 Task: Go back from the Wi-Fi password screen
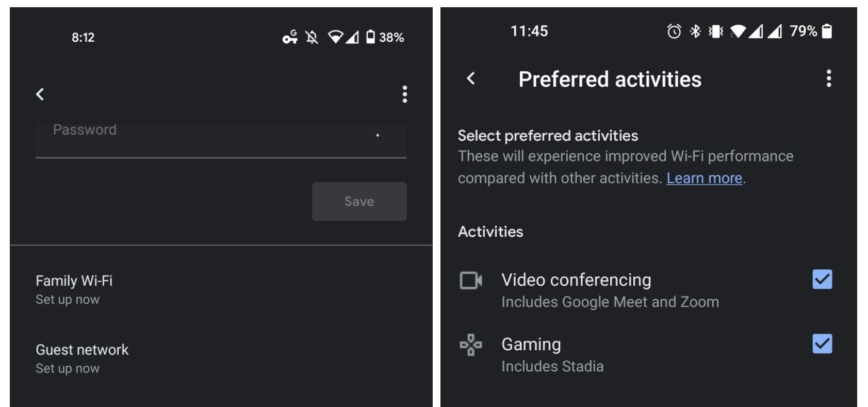click(x=40, y=94)
